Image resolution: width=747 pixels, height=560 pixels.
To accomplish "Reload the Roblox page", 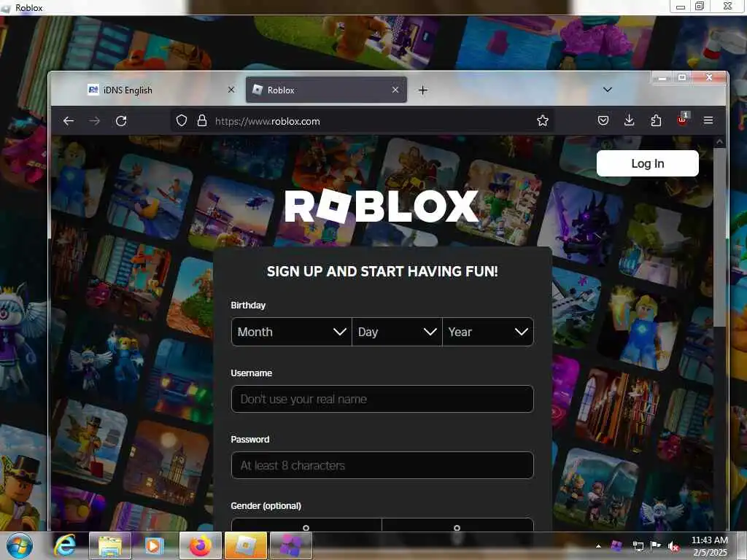I will pos(121,121).
